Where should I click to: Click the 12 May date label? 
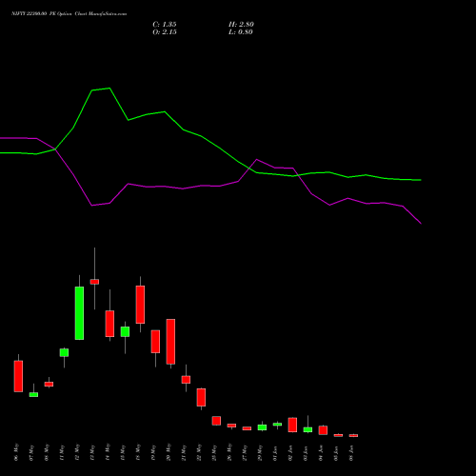[x=77, y=452]
